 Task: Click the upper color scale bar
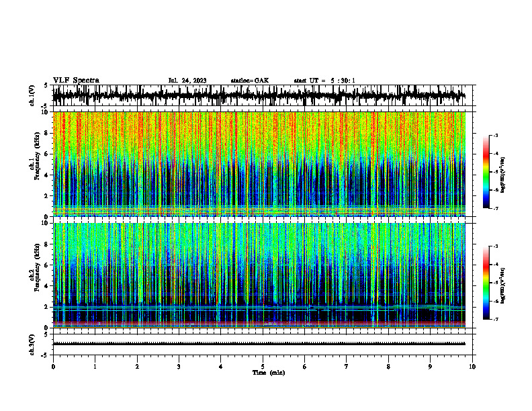click(486, 172)
